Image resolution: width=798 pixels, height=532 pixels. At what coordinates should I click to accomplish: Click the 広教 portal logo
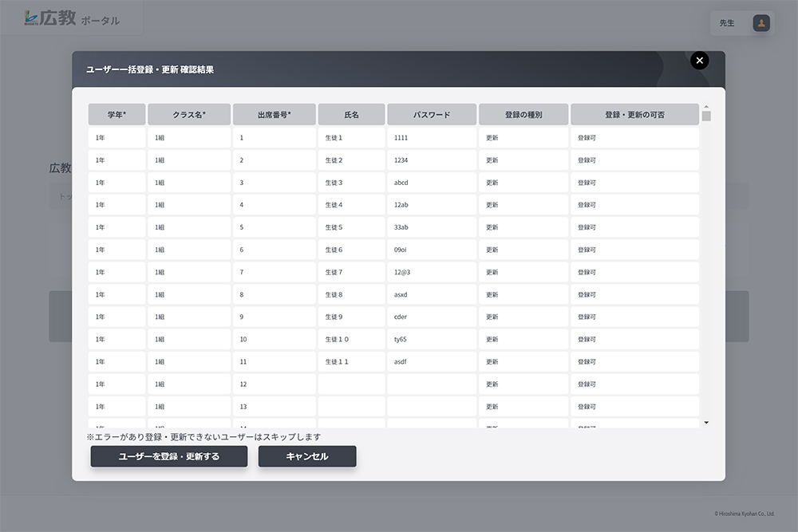click(72, 18)
